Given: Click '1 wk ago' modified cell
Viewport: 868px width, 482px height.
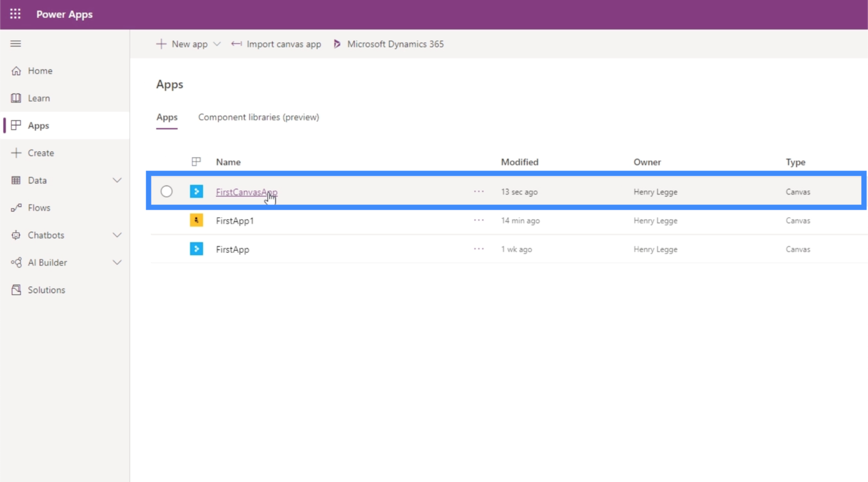Looking at the screenshot, I should 516,249.
